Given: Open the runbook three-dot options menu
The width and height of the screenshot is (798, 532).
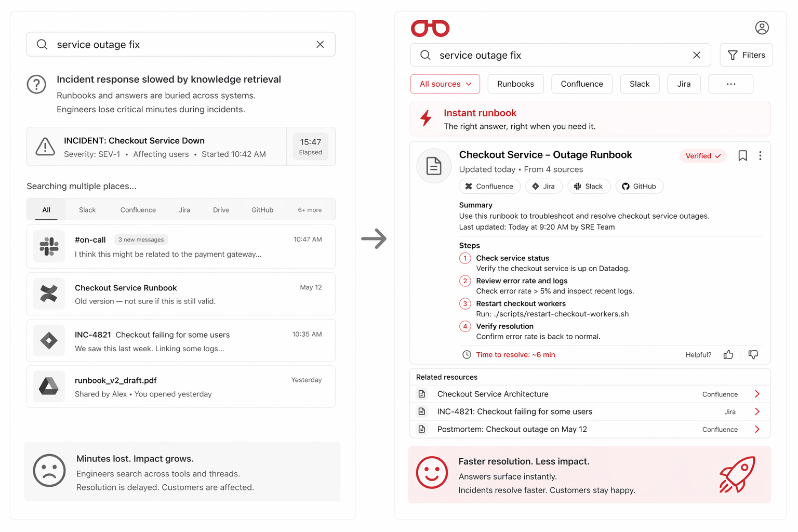Looking at the screenshot, I should pyautogui.click(x=760, y=156).
